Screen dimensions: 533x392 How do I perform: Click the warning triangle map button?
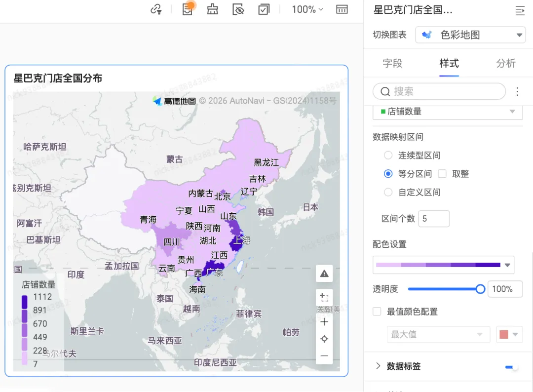pyautogui.click(x=324, y=274)
